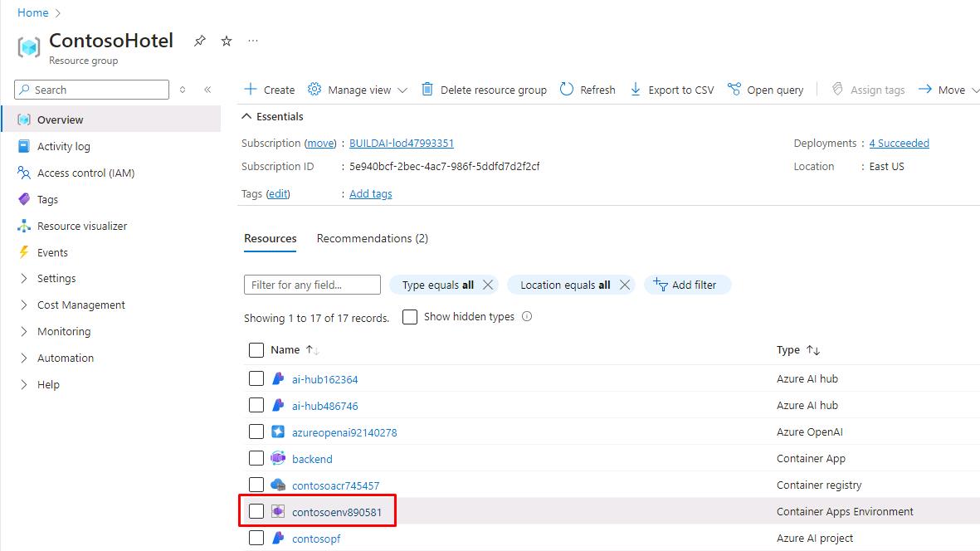Open the Manage view dropdown
Image resolution: width=980 pixels, height=551 pixels.
point(402,90)
